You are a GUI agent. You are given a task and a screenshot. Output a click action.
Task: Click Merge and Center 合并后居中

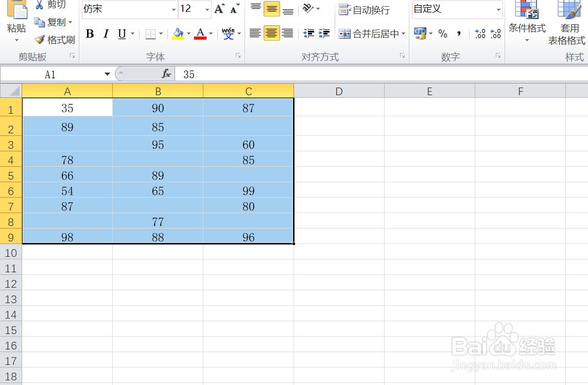coord(369,34)
